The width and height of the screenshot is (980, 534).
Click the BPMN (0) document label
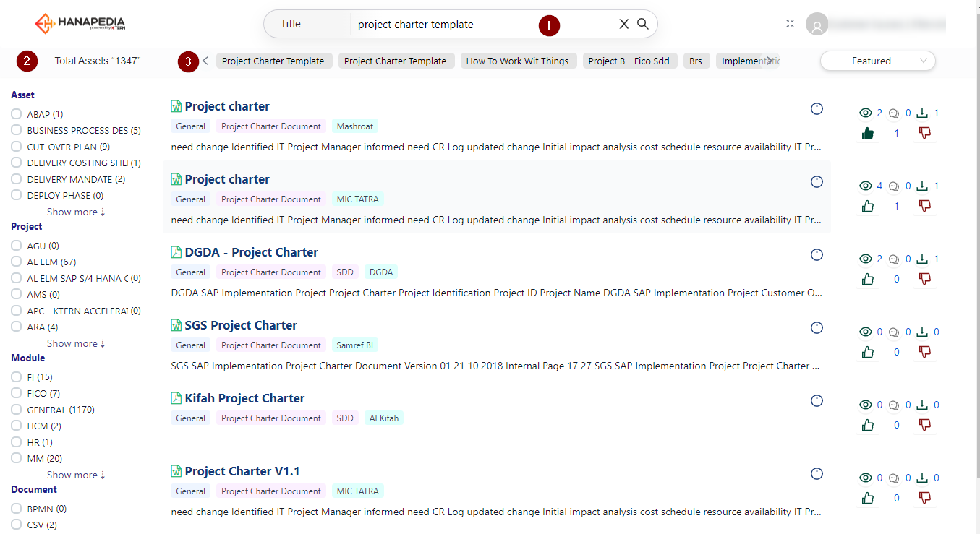(x=47, y=509)
